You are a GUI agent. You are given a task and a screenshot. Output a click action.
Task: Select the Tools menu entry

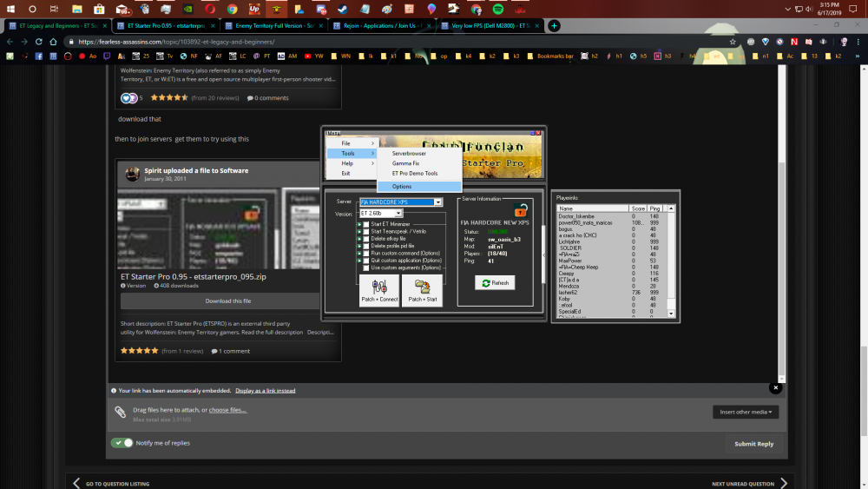(352, 154)
